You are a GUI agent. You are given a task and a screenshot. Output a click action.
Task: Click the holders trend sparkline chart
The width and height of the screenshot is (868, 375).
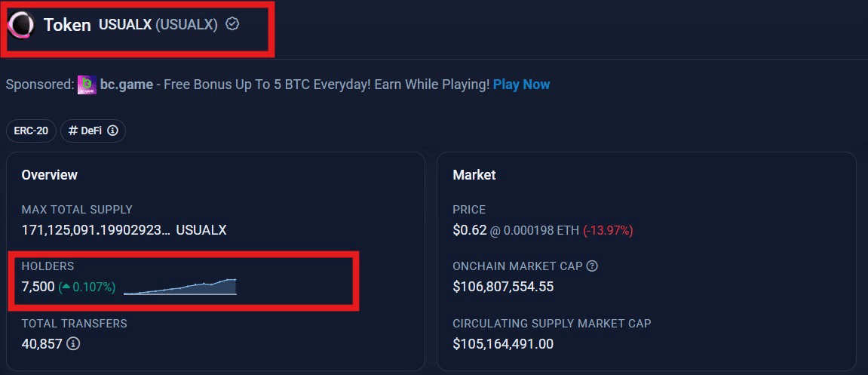(x=180, y=287)
